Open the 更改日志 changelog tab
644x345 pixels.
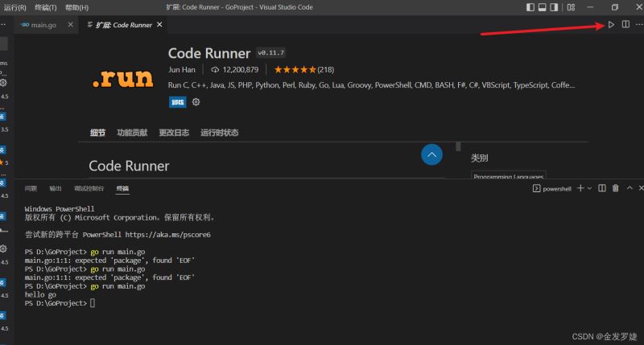pos(174,133)
